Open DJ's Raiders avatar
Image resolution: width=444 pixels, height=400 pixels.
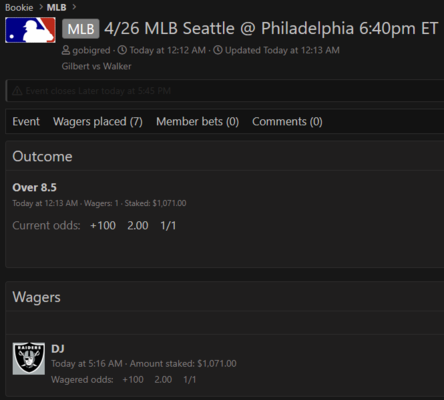(x=29, y=358)
